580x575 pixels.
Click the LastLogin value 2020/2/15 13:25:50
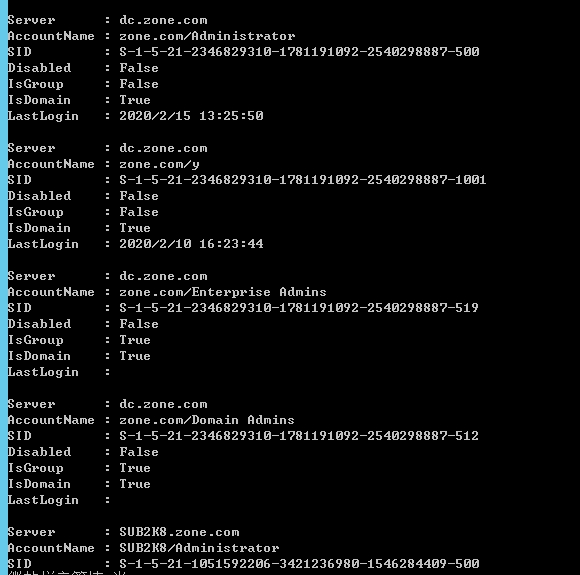(191, 116)
